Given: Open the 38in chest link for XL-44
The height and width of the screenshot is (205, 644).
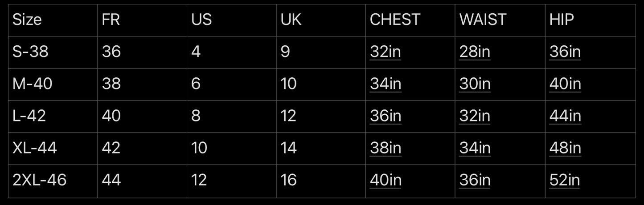Looking at the screenshot, I should point(386,148).
